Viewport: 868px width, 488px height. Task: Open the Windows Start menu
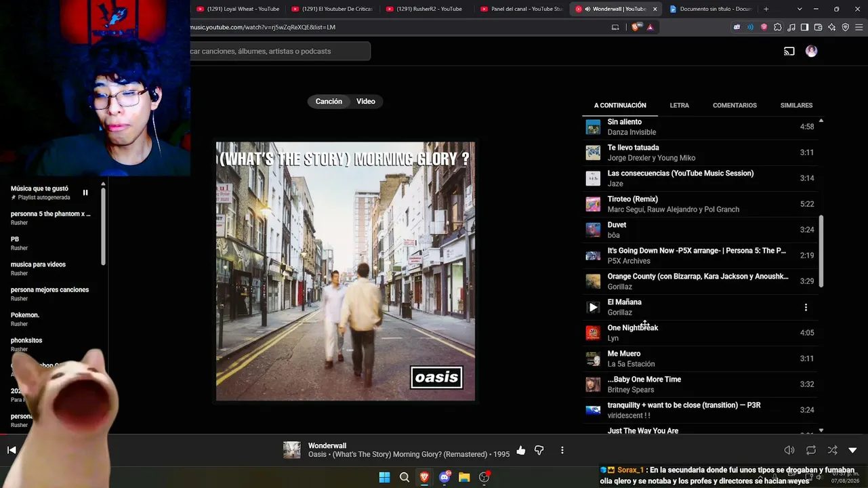[x=384, y=477]
